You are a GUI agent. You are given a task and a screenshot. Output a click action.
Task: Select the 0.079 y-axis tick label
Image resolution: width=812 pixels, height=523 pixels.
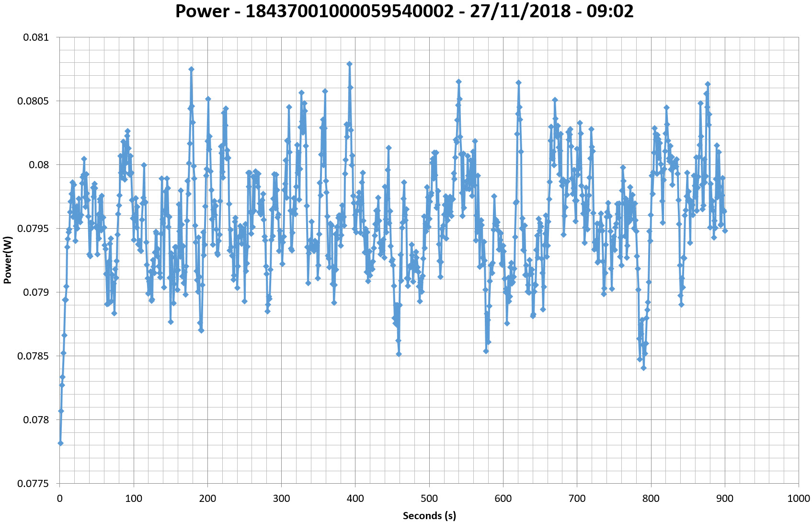point(36,292)
